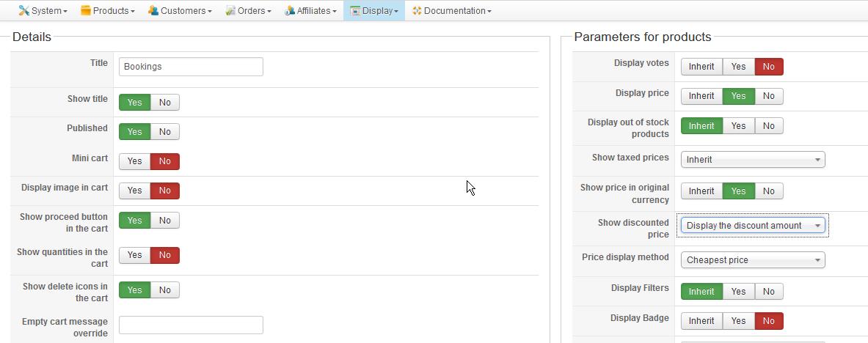Enable Mini cart with Yes
The image size is (868, 343).
[x=135, y=161]
